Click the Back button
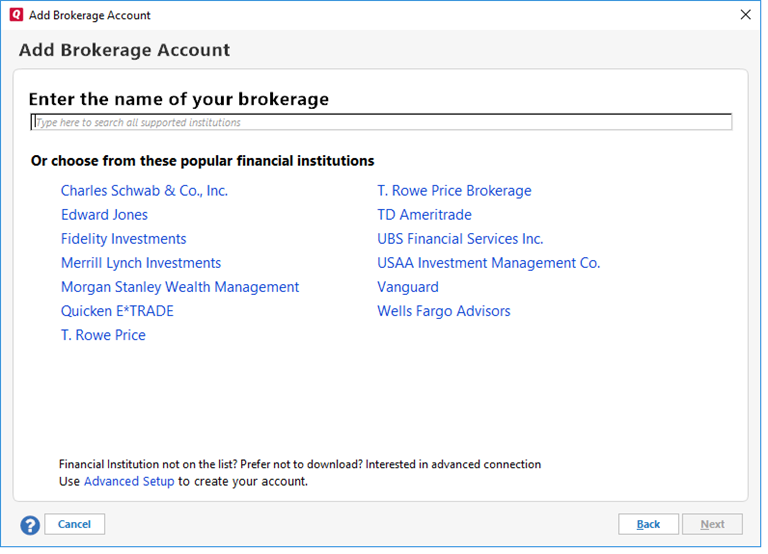Viewport: 768px width, 554px height. (x=648, y=524)
